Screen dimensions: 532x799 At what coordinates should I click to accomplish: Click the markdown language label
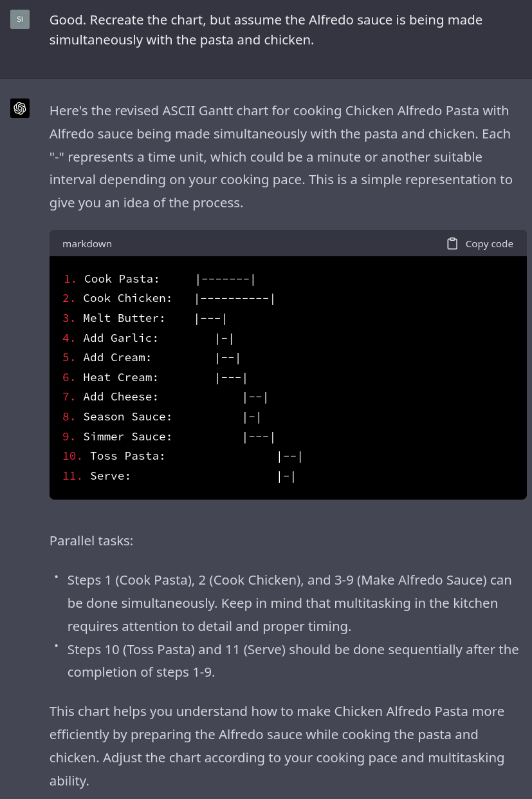(x=87, y=244)
